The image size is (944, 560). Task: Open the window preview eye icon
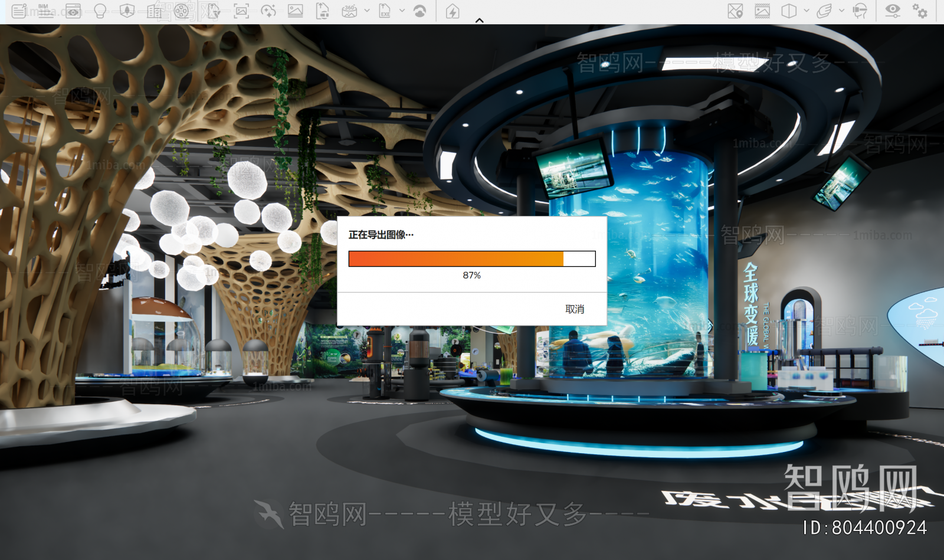pyautogui.click(x=73, y=11)
